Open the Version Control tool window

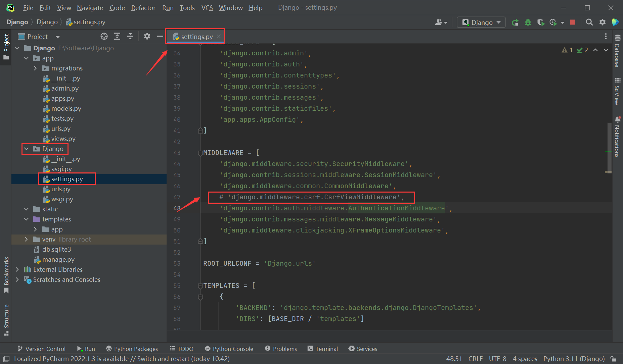coord(42,349)
